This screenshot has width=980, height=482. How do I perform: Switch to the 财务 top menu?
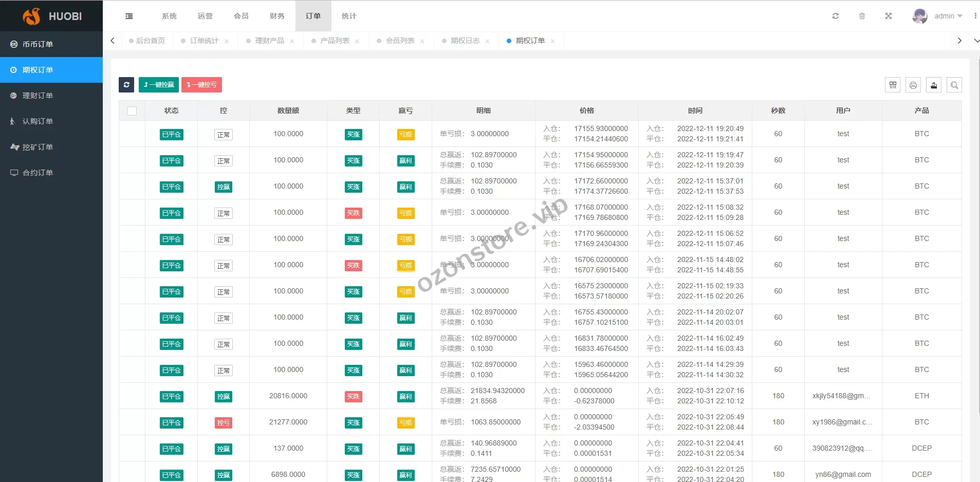coord(277,16)
